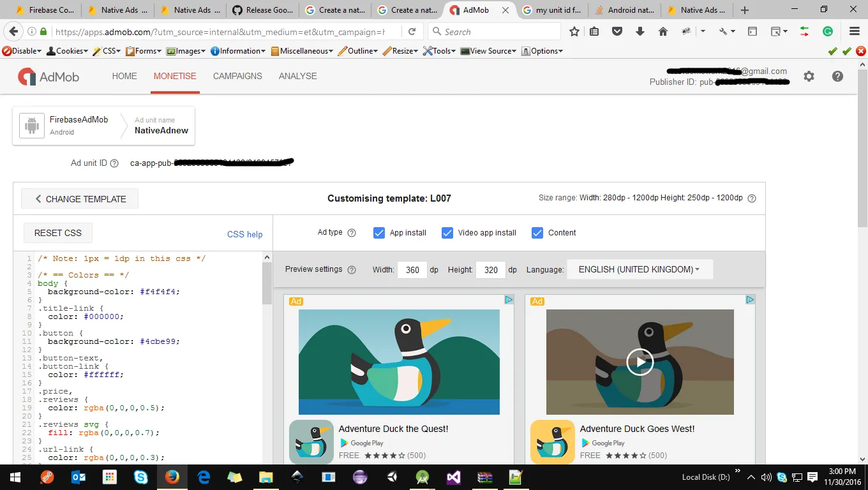Switch to the Release Goo... GitHub browser tab
The image size is (868, 490).
click(x=263, y=10)
